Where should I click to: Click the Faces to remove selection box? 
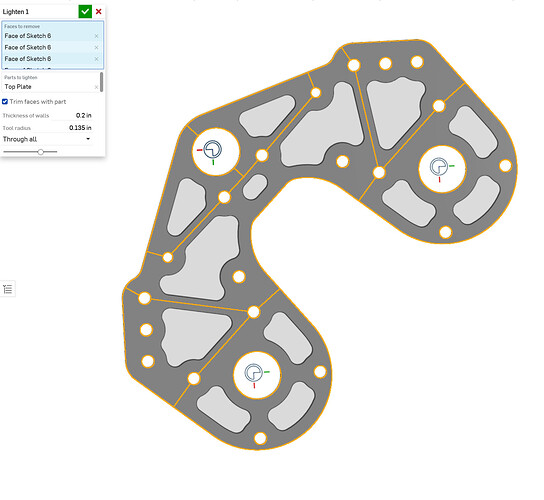tap(53, 45)
